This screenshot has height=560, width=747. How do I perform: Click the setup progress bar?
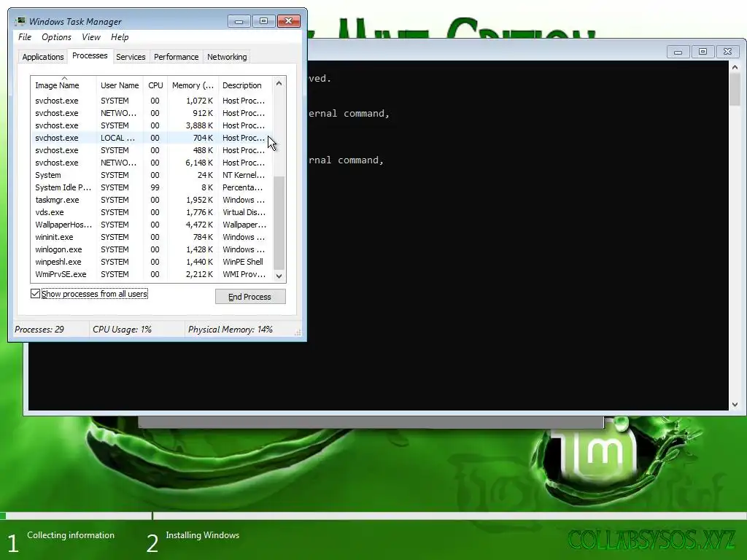click(373, 516)
